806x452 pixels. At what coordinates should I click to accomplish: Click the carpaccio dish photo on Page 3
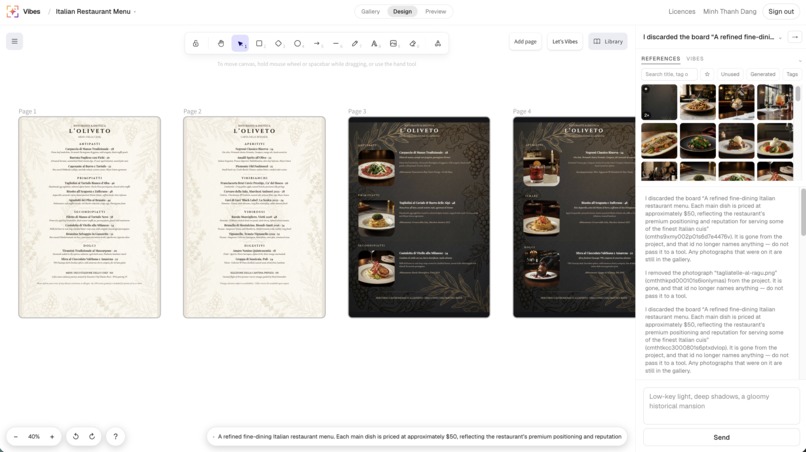click(376, 167)
